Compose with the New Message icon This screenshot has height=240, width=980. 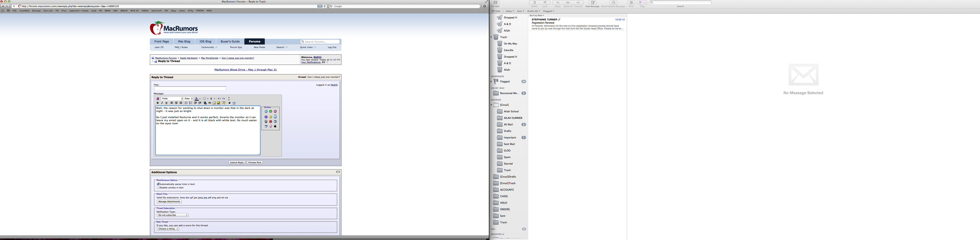click(x=593, y=3)
